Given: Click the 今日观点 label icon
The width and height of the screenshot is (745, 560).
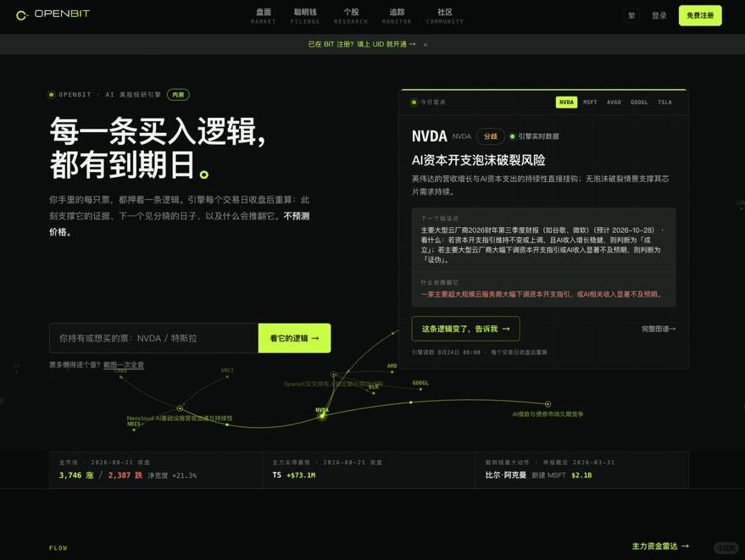Looking at the screenshot, I should (414, 103).
